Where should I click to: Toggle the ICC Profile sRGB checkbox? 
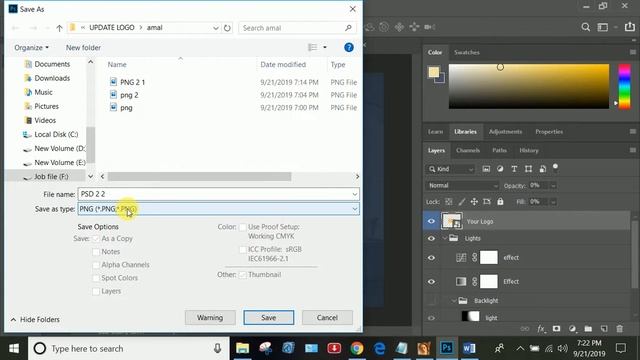[x=242, y=249]
